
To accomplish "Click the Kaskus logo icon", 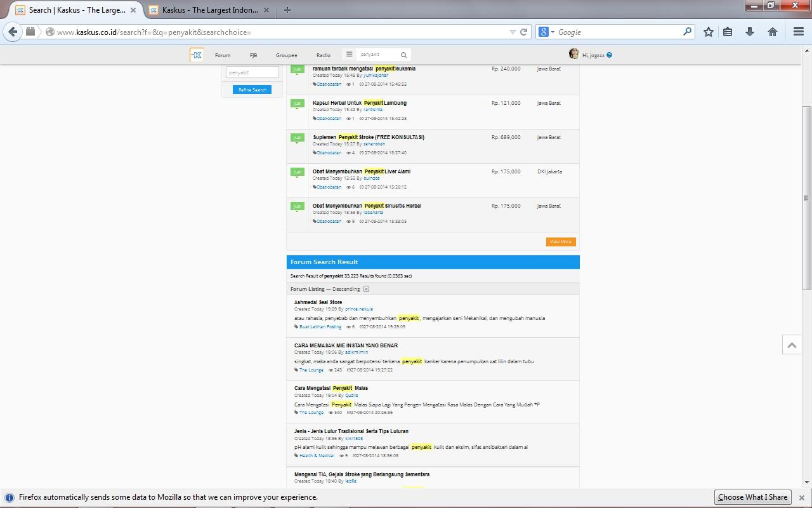I will [197, 55].
